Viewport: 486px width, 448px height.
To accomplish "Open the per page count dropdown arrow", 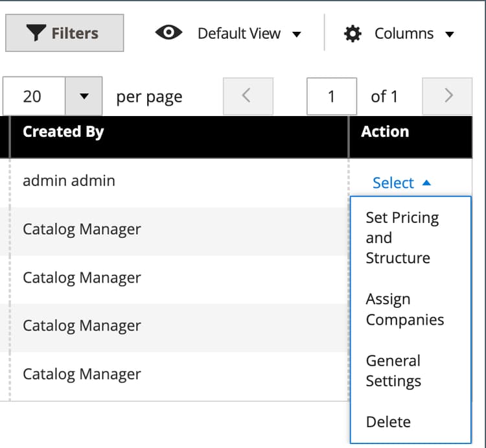I will tap(84, 97).
